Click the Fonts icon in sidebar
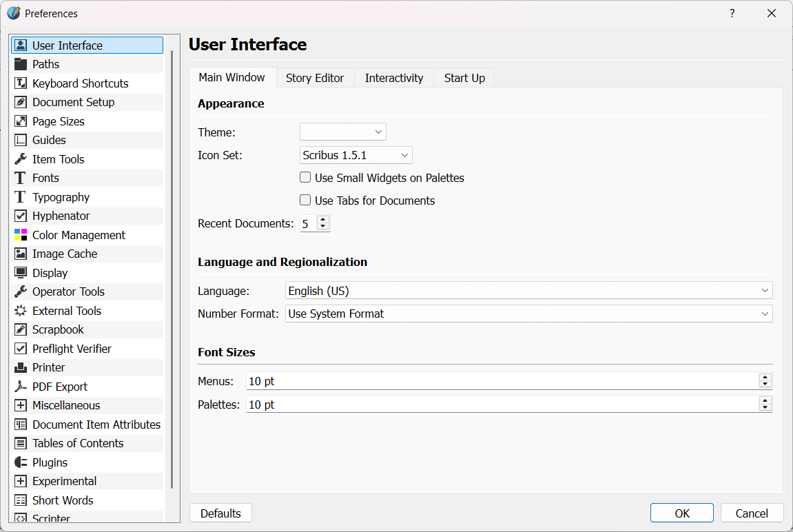793x532 pixels. click(21, 178)
